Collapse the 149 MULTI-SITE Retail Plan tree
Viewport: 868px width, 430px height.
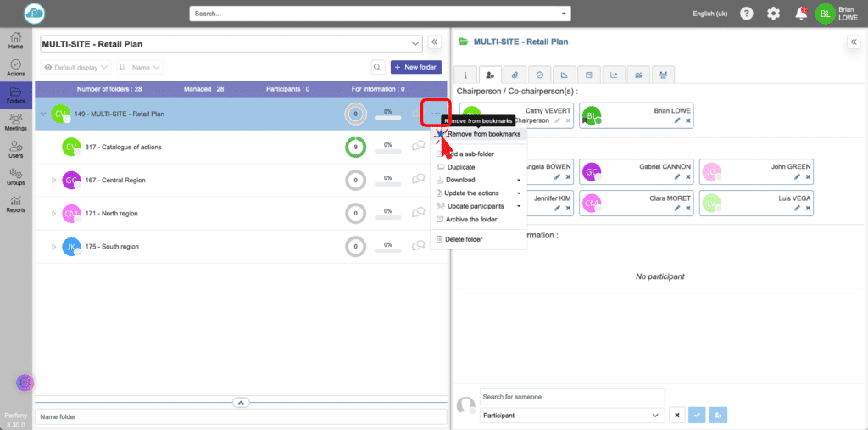pyautogui.click(x=43, y=114)
